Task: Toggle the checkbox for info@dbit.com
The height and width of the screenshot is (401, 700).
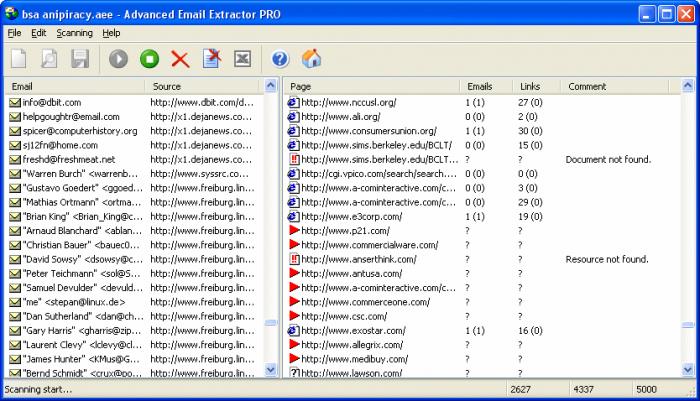Action: tap(14, 102)
